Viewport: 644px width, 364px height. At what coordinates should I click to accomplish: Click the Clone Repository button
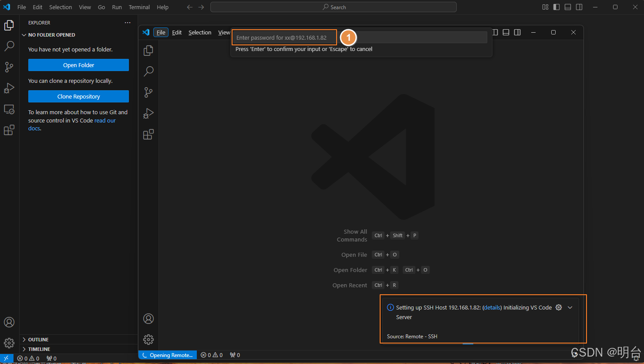(78, 96)
